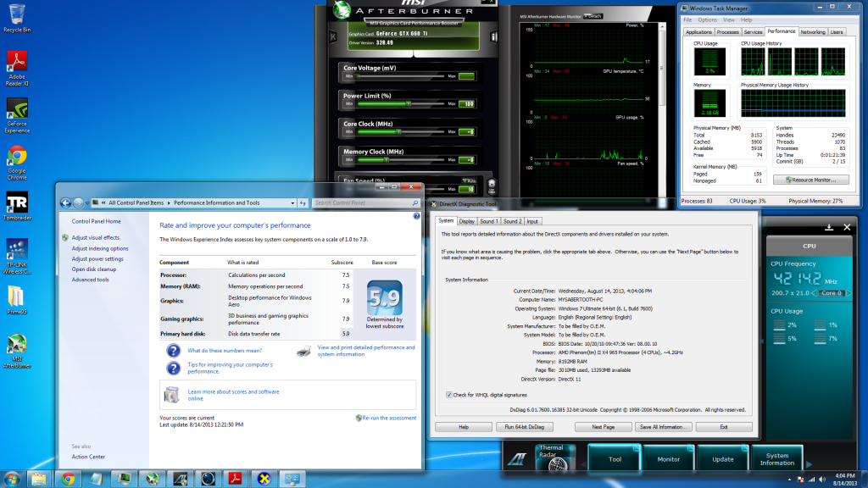Click the Start button orb
The width and height of the screenshot is (868, 488).
tap(12, 478)
